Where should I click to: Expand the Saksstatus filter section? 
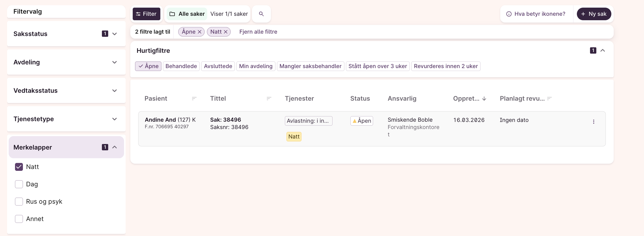coord(115,34)
